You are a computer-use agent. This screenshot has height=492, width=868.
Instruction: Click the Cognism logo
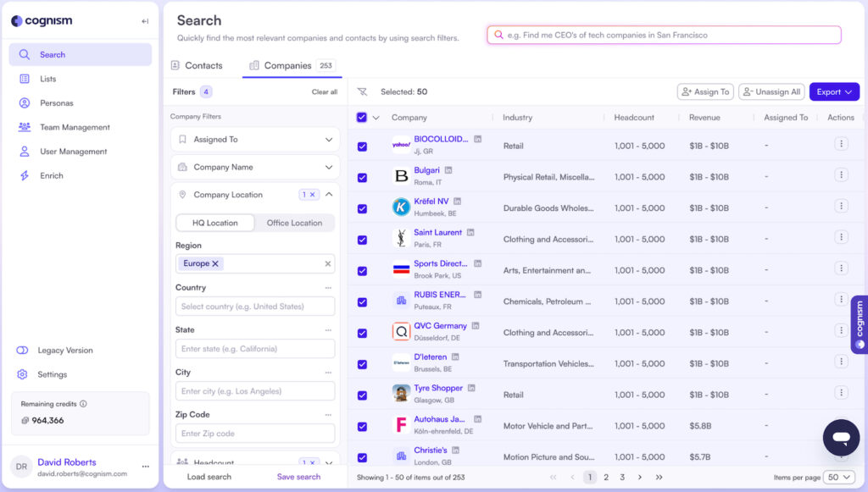click(42, 20)
